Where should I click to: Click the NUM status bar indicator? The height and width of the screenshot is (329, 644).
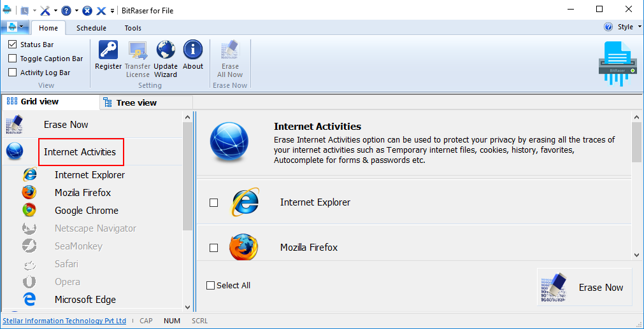(x=172, y=321)
